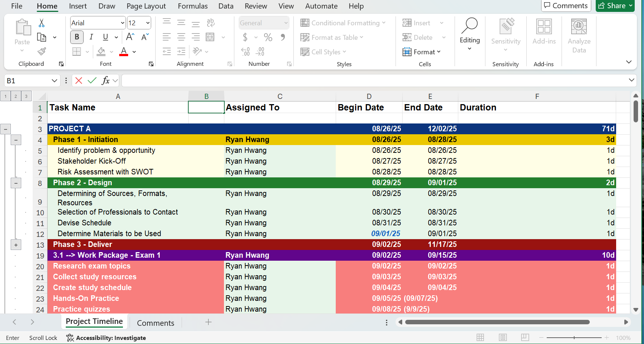
Task: Add a new worksheet
Action: (208, 322)
